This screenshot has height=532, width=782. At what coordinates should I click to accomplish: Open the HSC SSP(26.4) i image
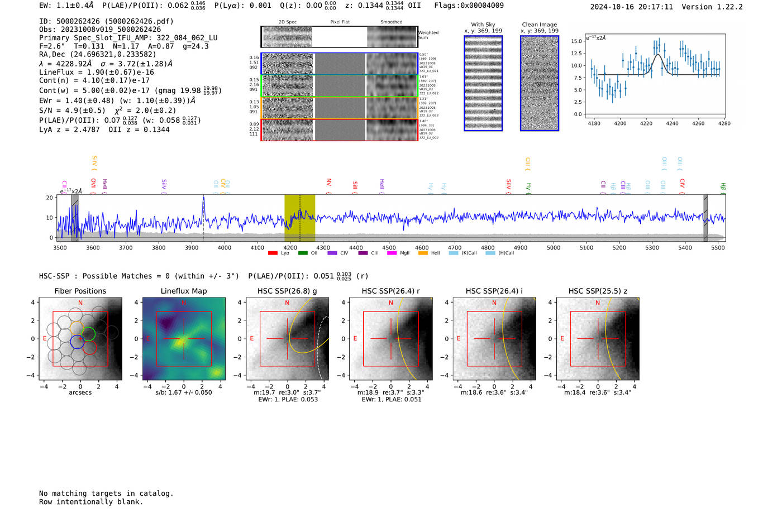pyautogui.click(x=494, y=339)
